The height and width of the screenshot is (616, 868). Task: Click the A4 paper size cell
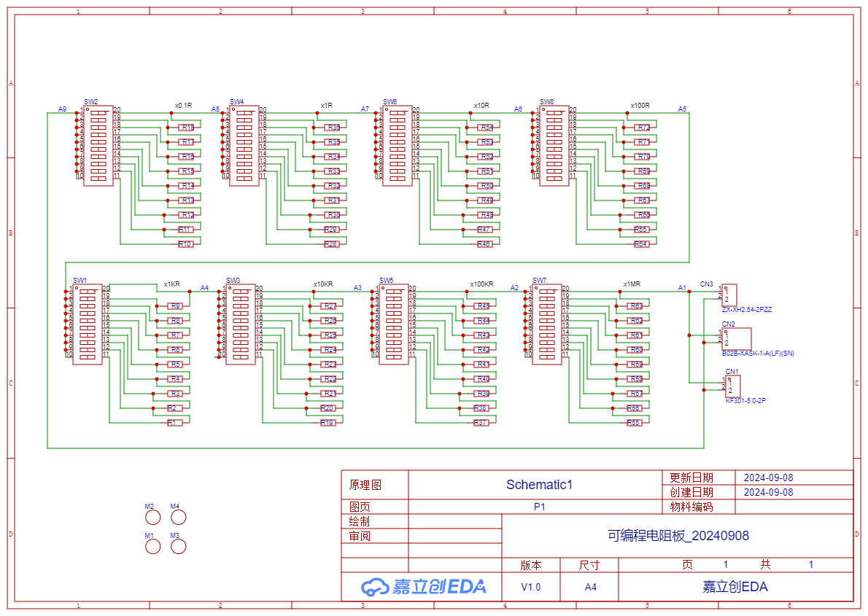click(591, 587)
